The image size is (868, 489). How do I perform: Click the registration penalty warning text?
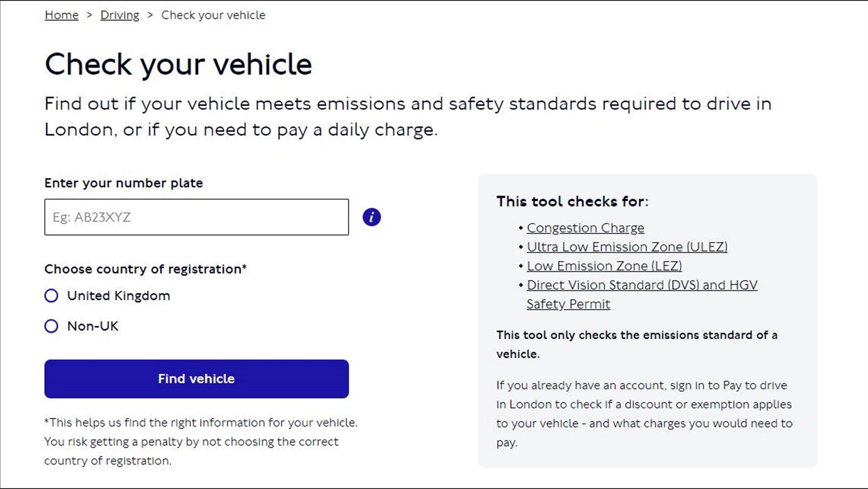(x=200, y=441)
